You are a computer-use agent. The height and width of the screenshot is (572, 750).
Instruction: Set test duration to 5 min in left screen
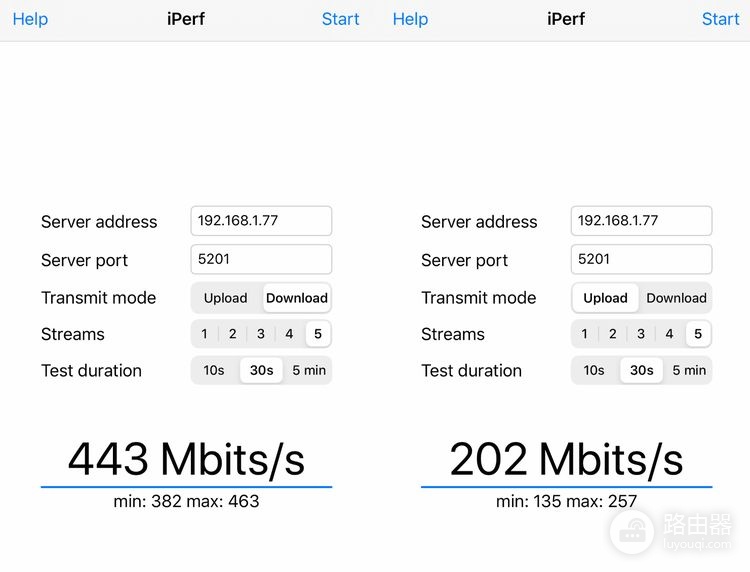click(x=309, y=370)
